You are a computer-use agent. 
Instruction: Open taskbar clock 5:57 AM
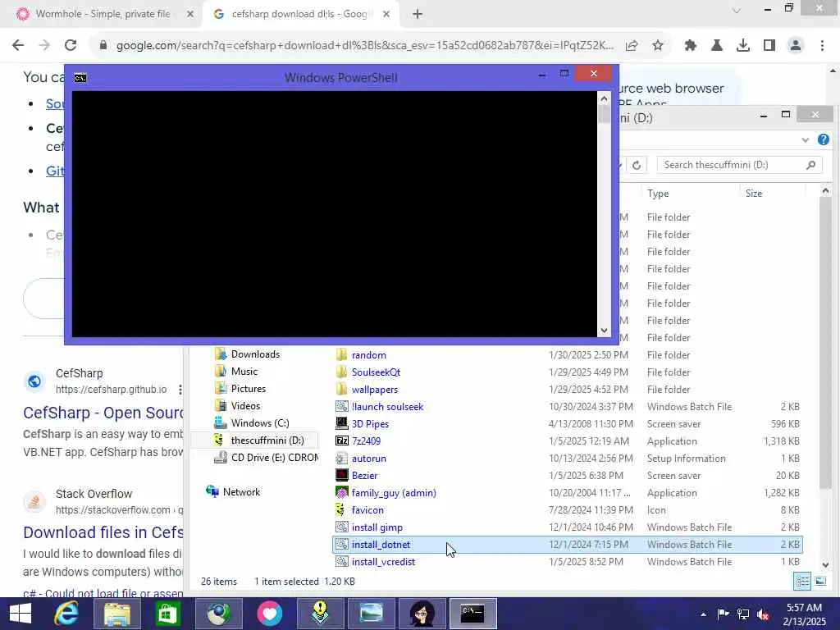point(804,614)
